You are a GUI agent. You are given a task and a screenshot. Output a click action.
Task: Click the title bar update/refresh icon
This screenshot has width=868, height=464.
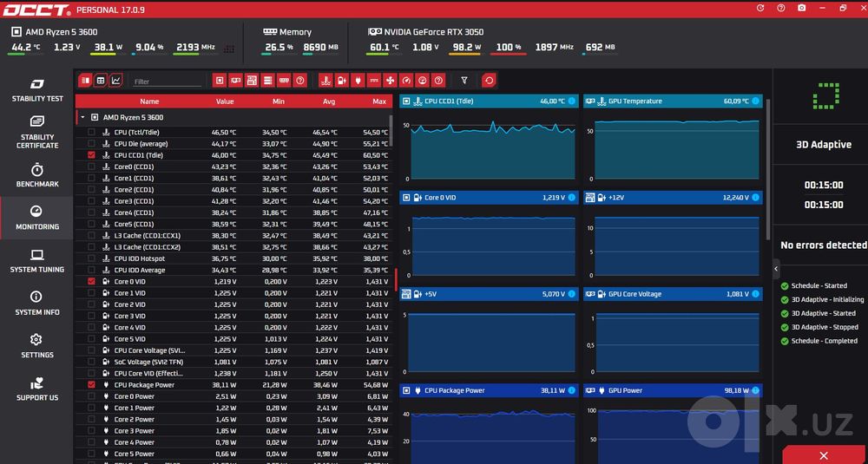tap(760, 8)
